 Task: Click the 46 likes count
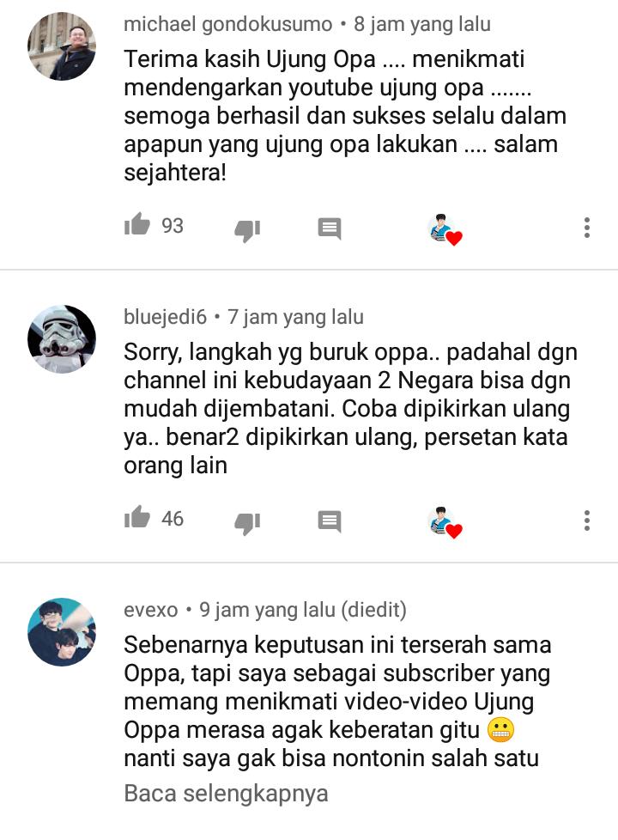coord(173,519)
